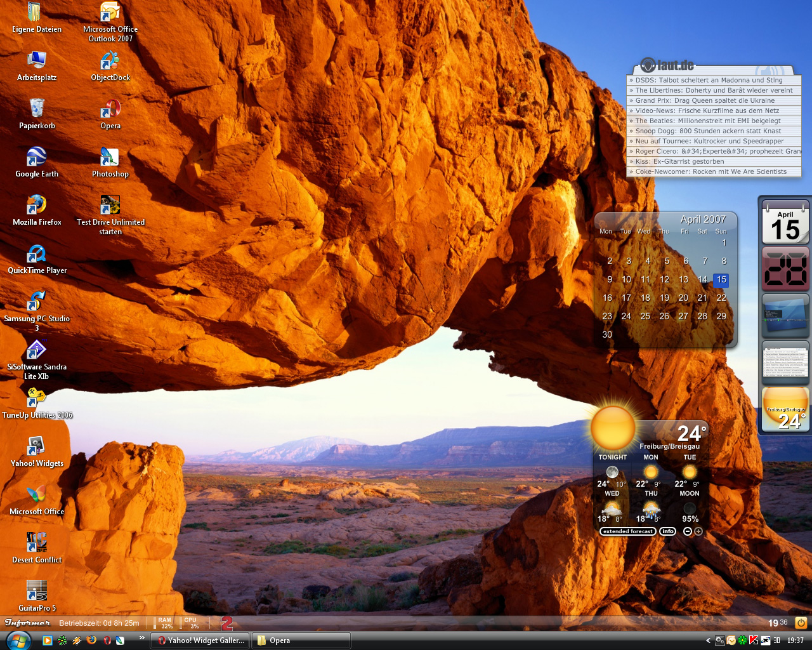Click the red 2 badge in Informer bar
The height and width of the screenshot is (650, 812).
pos(226,623)
